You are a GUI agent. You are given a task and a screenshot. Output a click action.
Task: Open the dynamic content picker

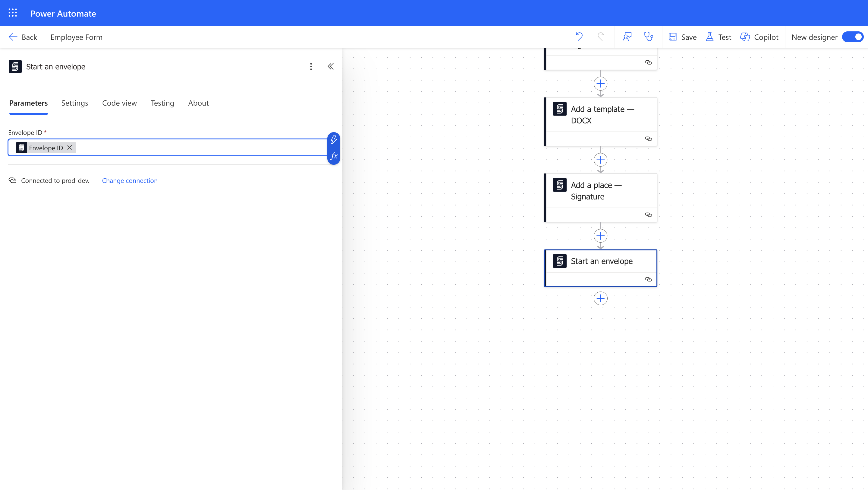coord(334,140)
